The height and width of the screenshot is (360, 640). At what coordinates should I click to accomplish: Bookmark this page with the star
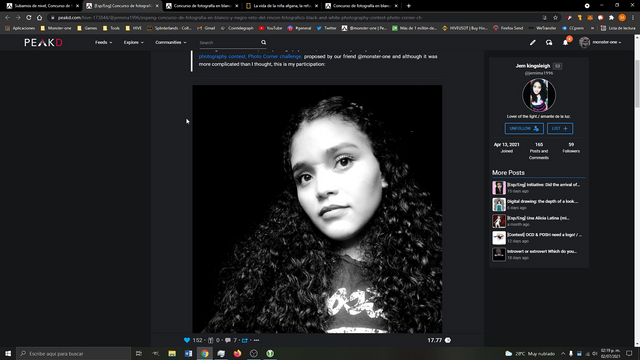coord(556,18)
